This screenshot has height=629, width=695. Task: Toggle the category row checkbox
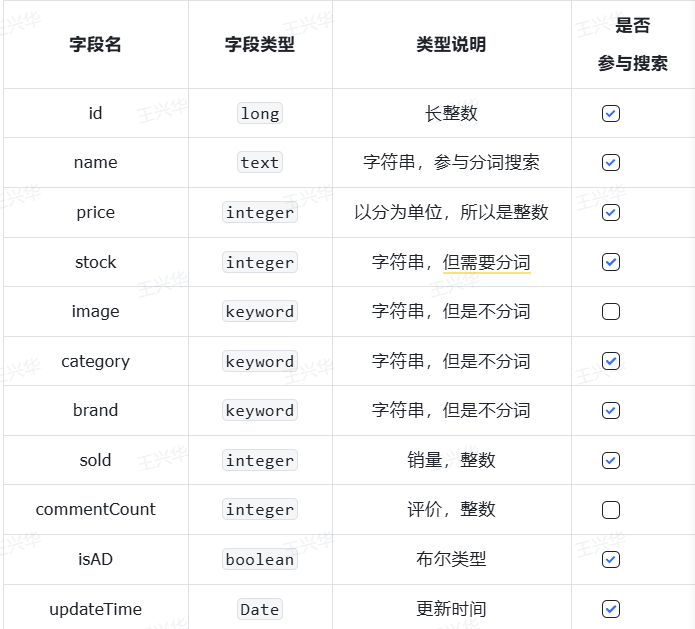tap(611, 361)
